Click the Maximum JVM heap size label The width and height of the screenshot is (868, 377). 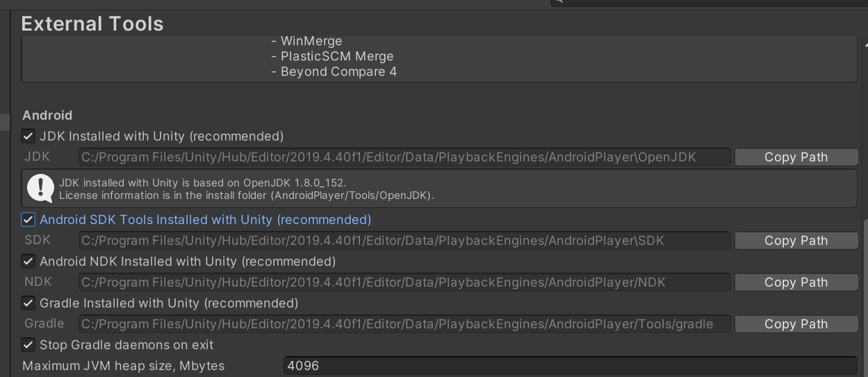coord(124,366)
